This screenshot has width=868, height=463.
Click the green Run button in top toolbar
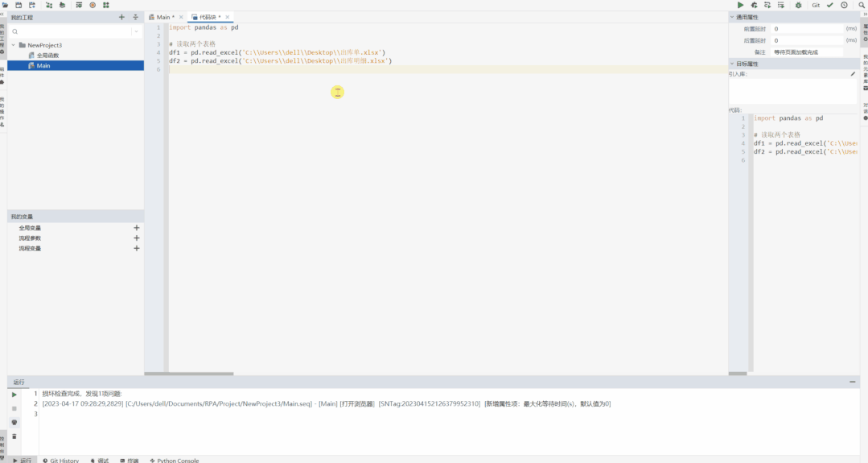point(741,5)
